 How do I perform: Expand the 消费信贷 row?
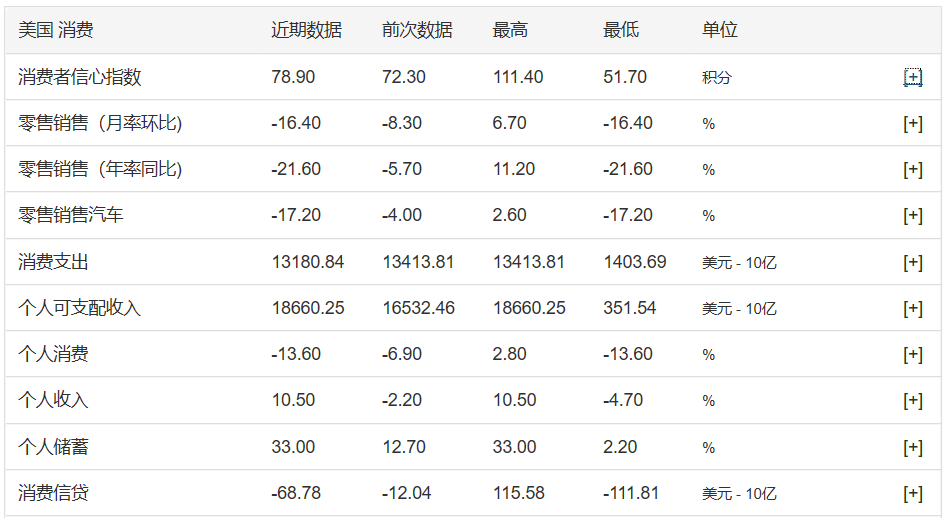[912, 493]
